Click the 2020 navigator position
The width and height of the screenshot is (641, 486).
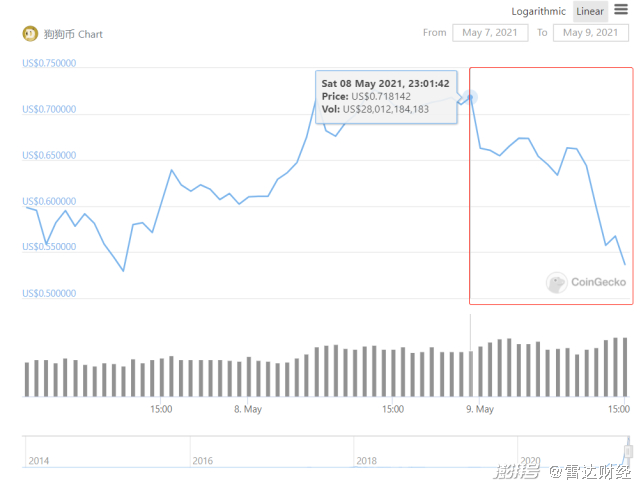(529, 460)
